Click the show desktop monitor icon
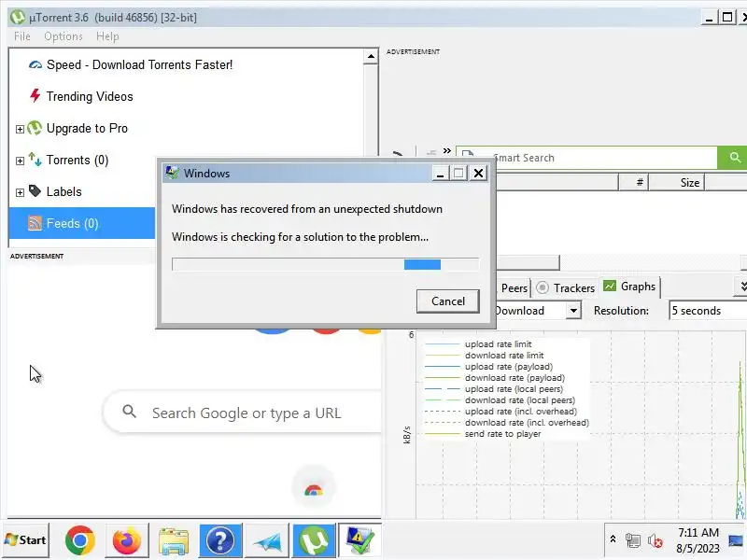Screen dimensions: 747x560 pos(736,540)
